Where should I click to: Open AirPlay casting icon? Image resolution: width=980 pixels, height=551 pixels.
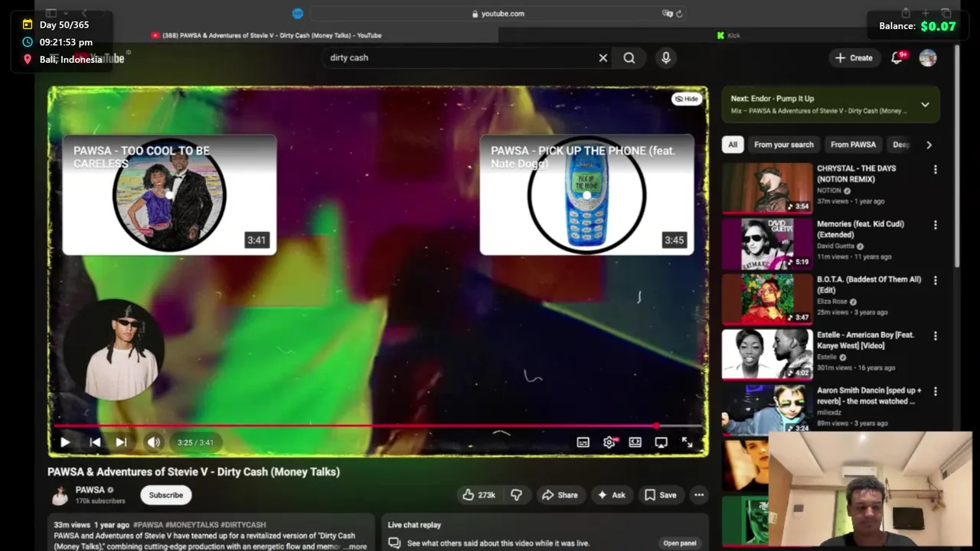tap(661, 442)
